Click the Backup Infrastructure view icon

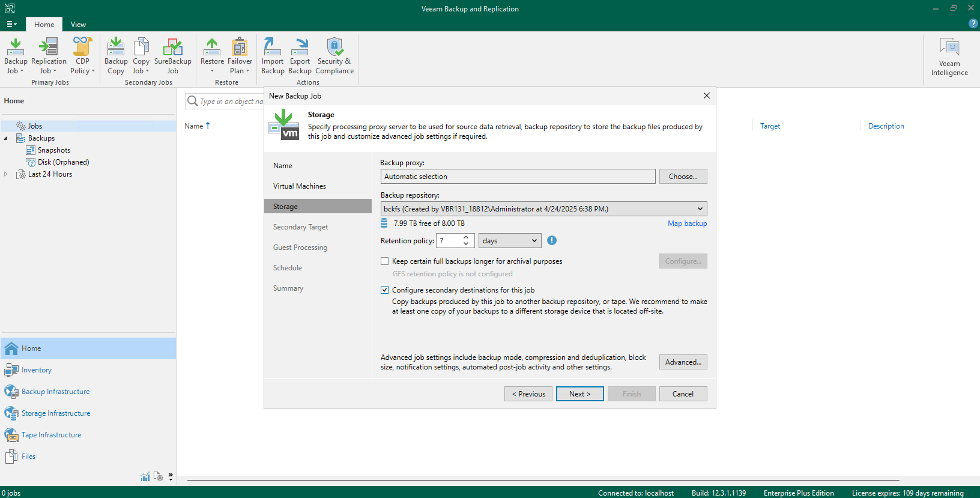pos(11,392)
